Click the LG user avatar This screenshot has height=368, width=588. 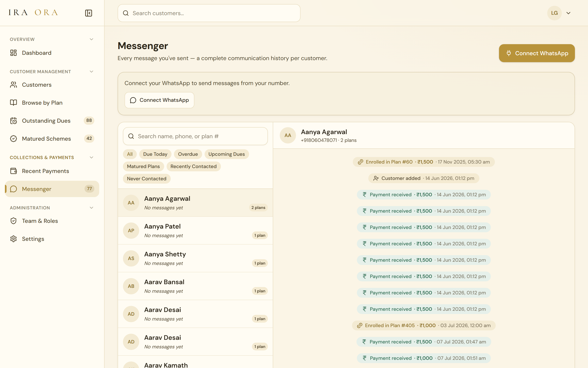pos(554,13)
